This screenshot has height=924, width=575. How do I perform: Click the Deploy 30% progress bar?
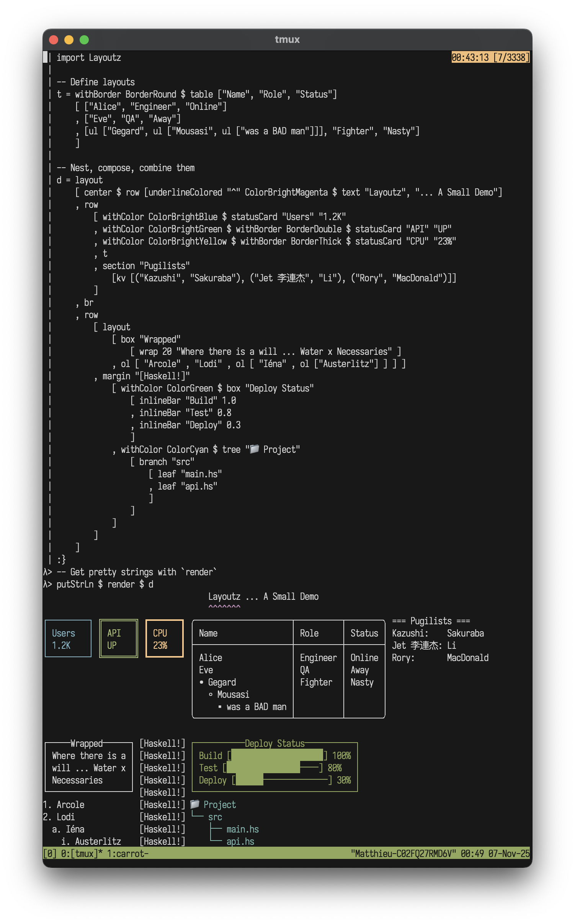[282, 780]
